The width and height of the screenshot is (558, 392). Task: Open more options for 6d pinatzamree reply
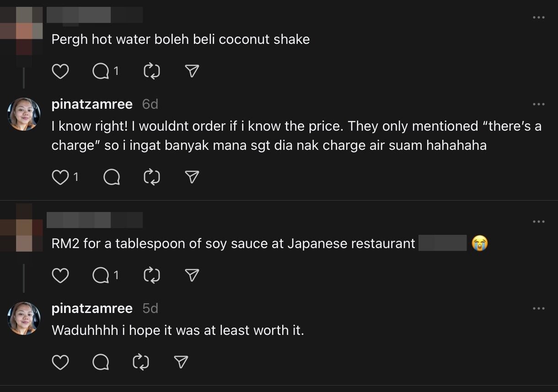point(538,105)
